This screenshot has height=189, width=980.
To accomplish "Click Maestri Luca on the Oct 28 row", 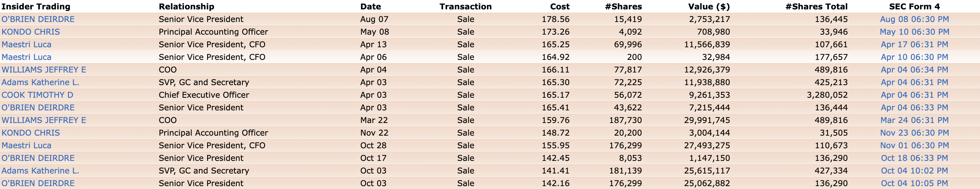I will click(26, 145).
